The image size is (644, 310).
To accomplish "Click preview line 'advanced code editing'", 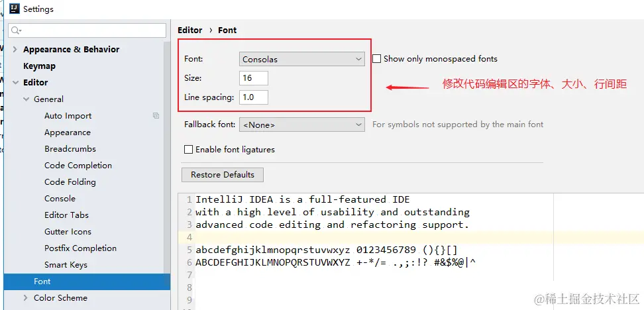I will 332,225.
